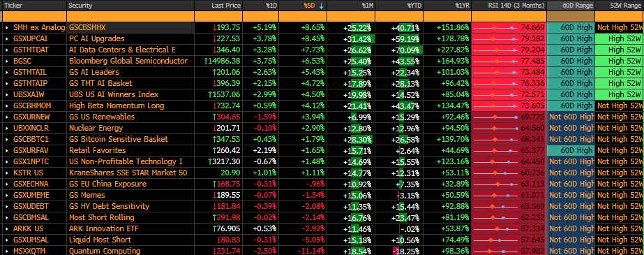Sort by the %1M column header
Viewport: 644px width, 255px height.
coord(351,6)
